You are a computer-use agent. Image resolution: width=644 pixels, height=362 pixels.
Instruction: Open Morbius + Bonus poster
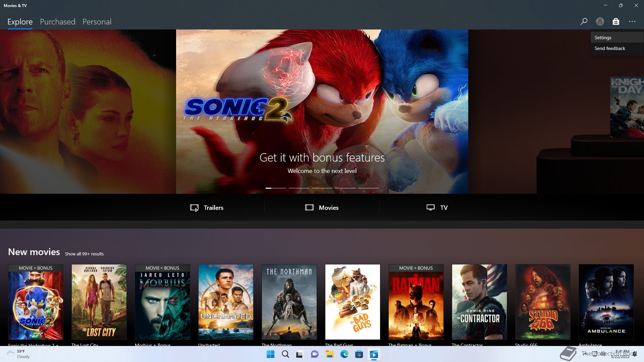pyautogui.click(x=162, y=302)
